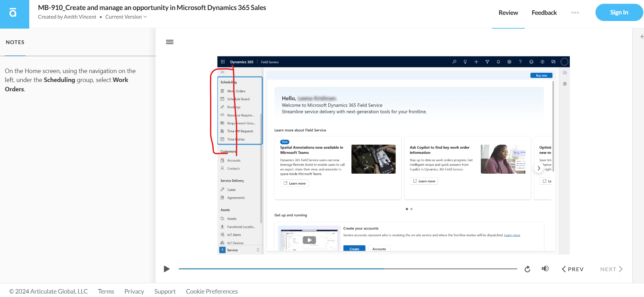
Task: Open the side pane chat icon at right
Action: [565, 73]
